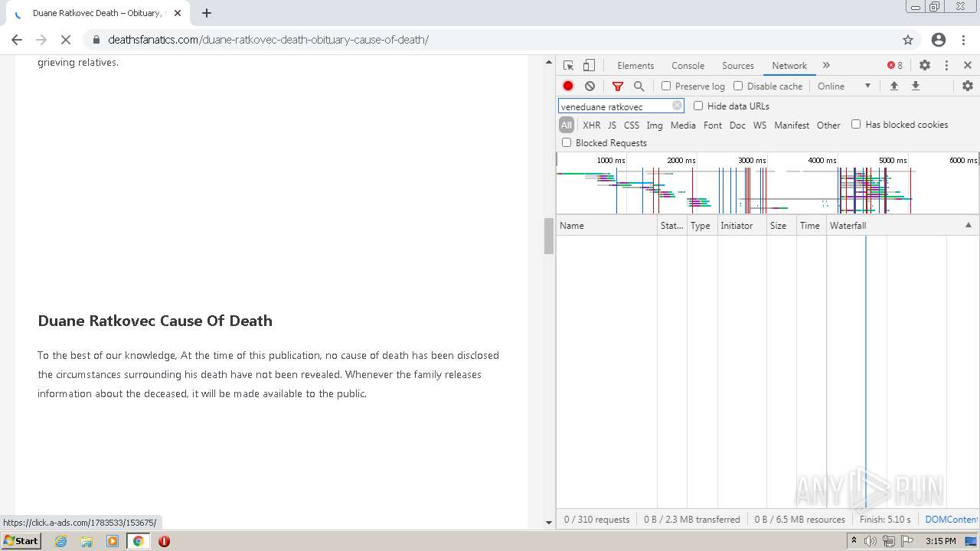Check Hide data URLs
Viewport: 980px width, 551px height.
pos(698,106)
